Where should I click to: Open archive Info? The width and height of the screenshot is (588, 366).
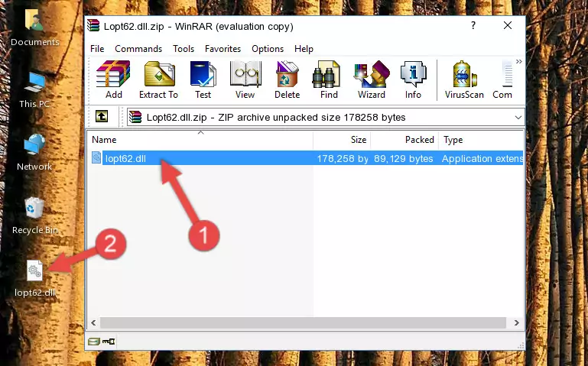413,79
